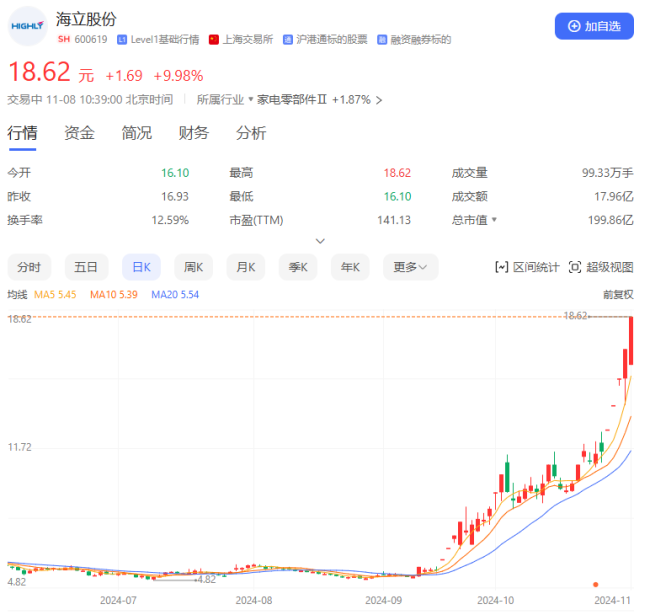Click the 沪港通标的股票 tag icon
650x615 pixels.
[287, 40]
